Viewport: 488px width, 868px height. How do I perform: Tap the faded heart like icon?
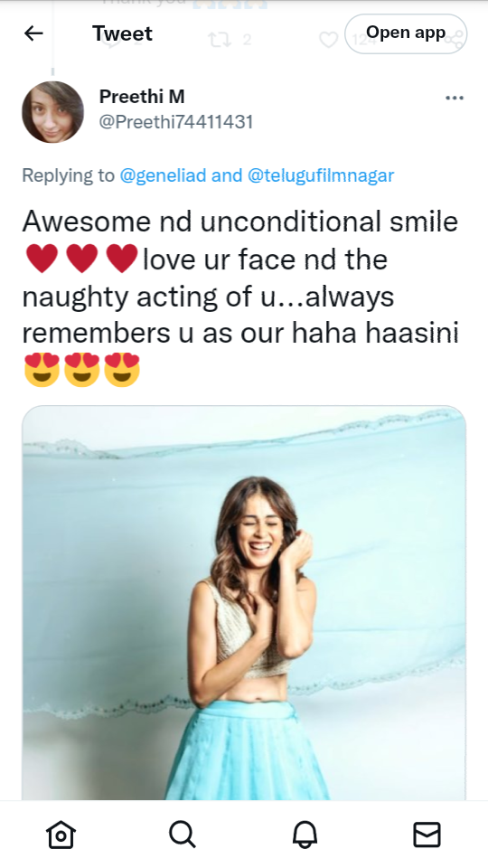click(x=329, y=40)
